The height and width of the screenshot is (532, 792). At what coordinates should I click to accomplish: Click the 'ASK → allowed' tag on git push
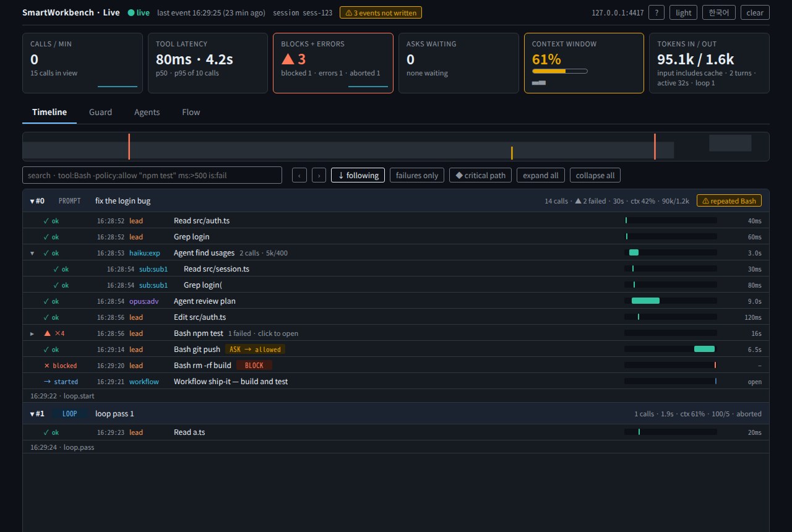(x=255, y=350)
